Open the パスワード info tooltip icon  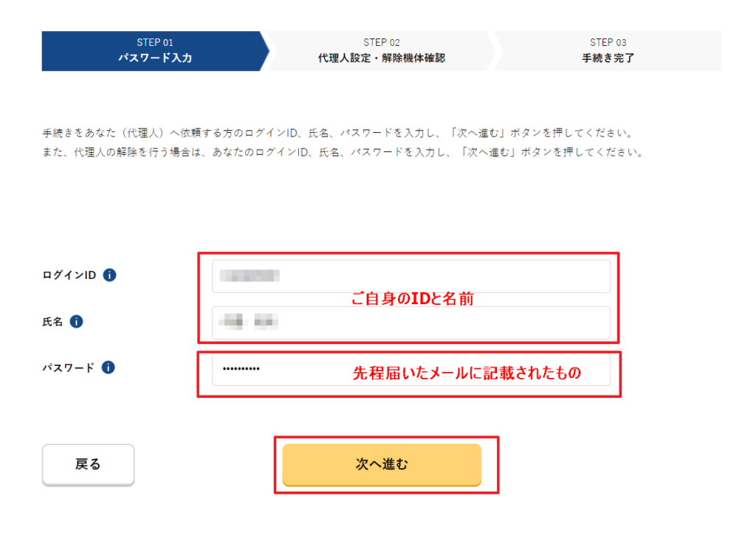[x=109, y=368]
